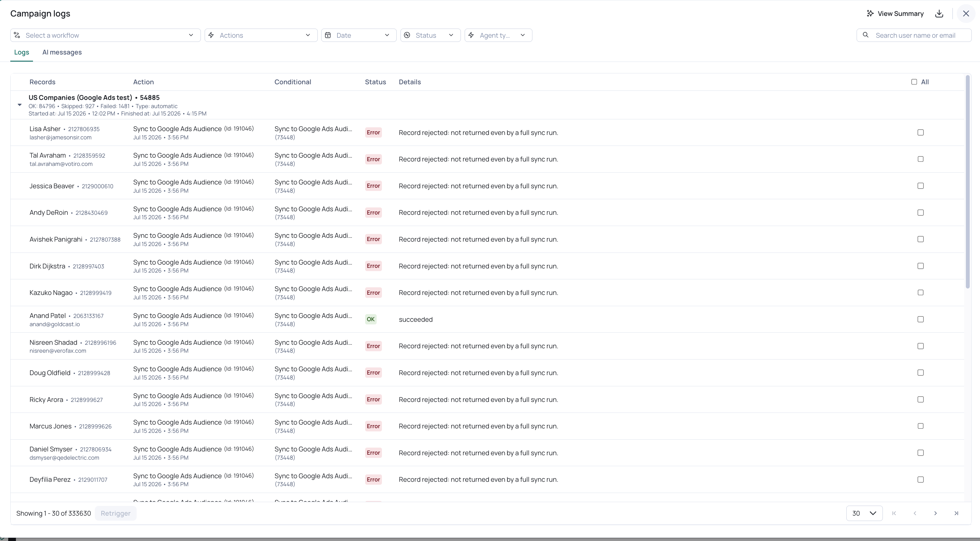Viewport: 980px width, 541px height.
Task: Click the 'succeeded' detail text
Action: (416, 319)
